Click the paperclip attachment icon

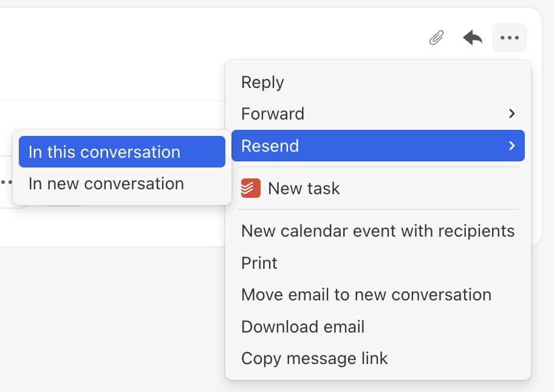point(436,38)
